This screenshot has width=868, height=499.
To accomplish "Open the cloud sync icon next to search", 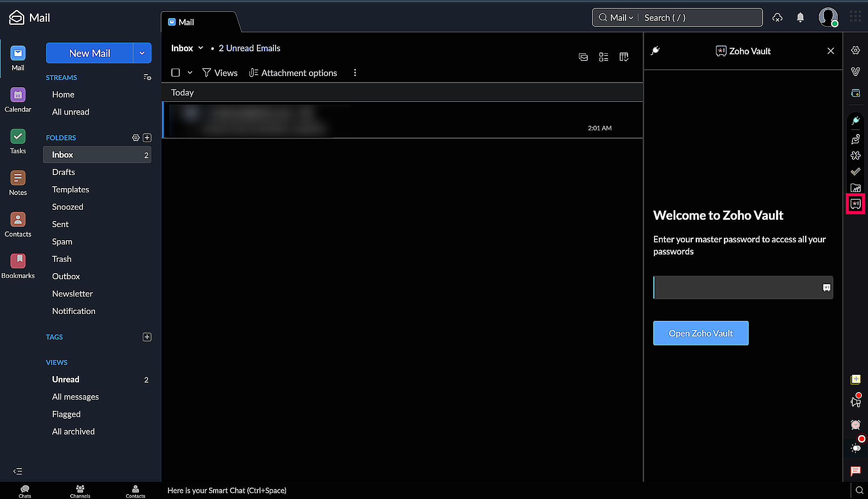I will pos(777,17).
